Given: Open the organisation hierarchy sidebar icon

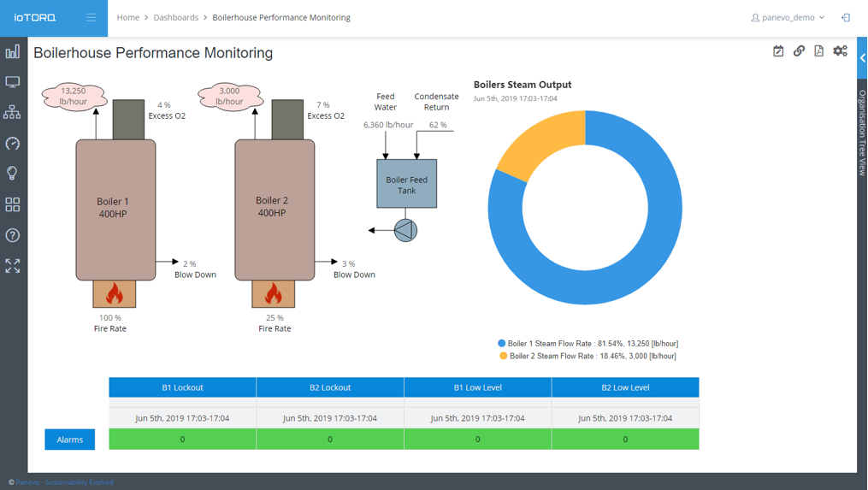Looking at the screenshot, I should [12, 112].
